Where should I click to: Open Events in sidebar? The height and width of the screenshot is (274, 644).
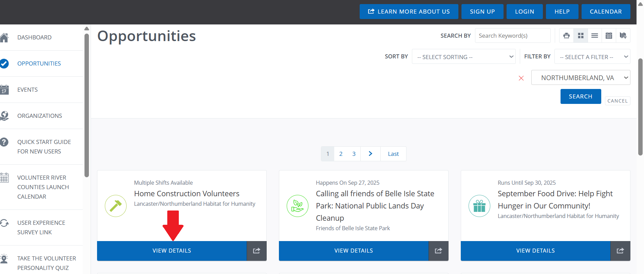(x=27, y=90)
